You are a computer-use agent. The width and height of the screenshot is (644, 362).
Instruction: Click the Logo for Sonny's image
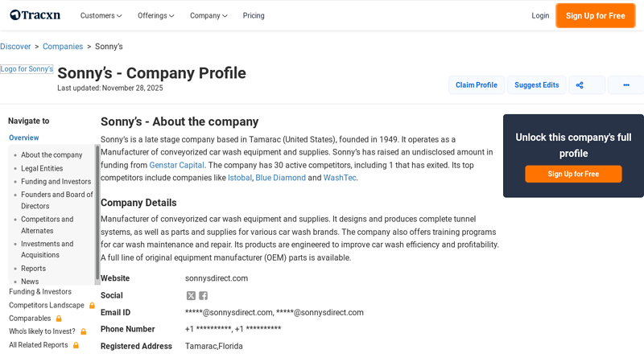27,69
